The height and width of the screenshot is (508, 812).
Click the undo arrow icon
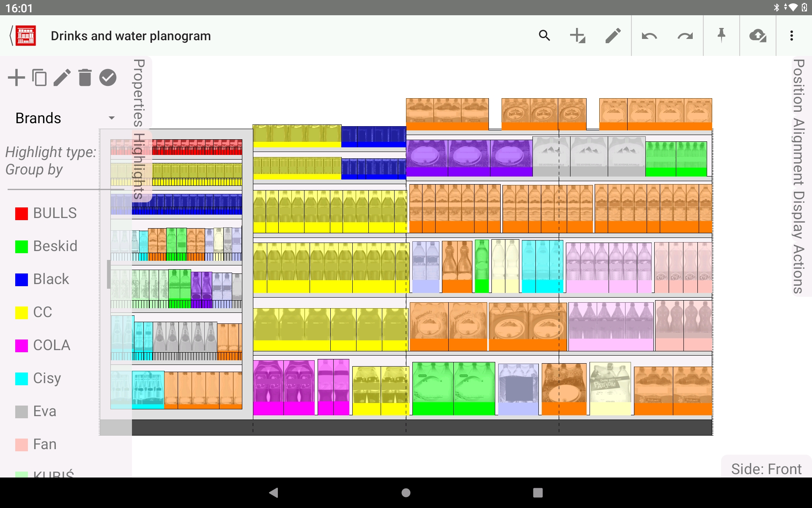[x=650, y=36]
